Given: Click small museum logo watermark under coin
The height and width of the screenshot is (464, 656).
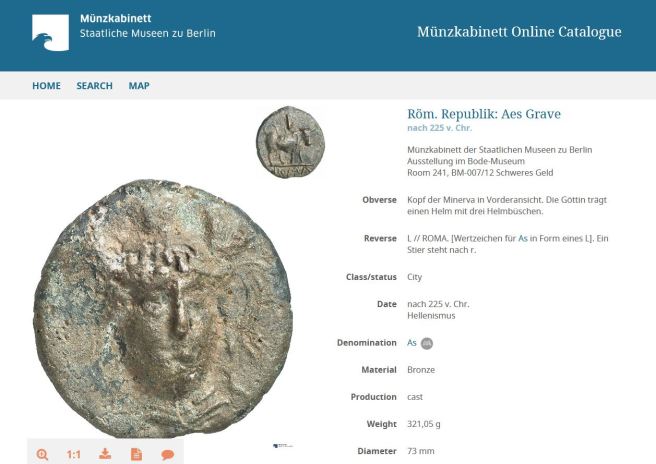Looking at the screenshot, I should coord(282,446).
